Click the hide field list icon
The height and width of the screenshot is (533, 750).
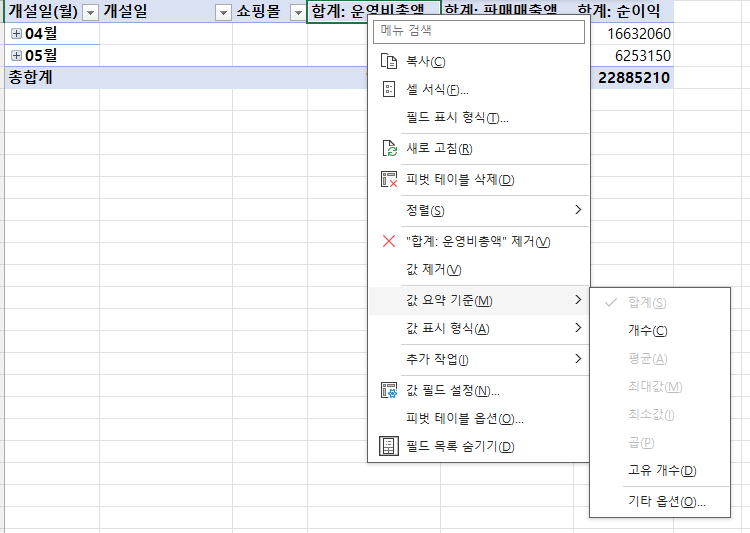coord(390,446)
